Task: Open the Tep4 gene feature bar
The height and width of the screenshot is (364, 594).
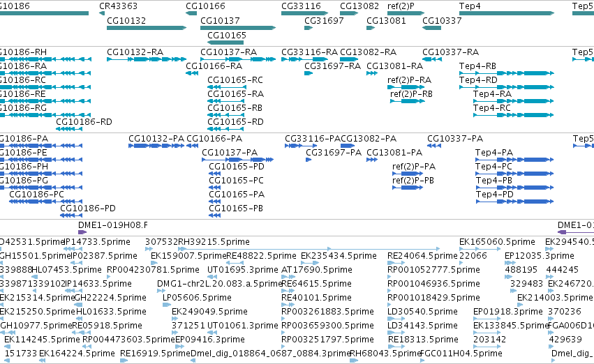Action: pyautogui.click(x=507, y=13)
